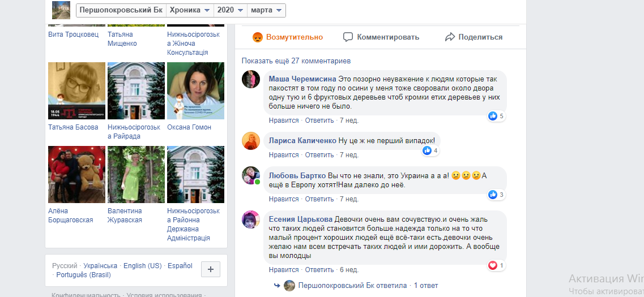This screenshot has height=297, width=644.
Task: Switch language to Español
Action: (180, 266)
